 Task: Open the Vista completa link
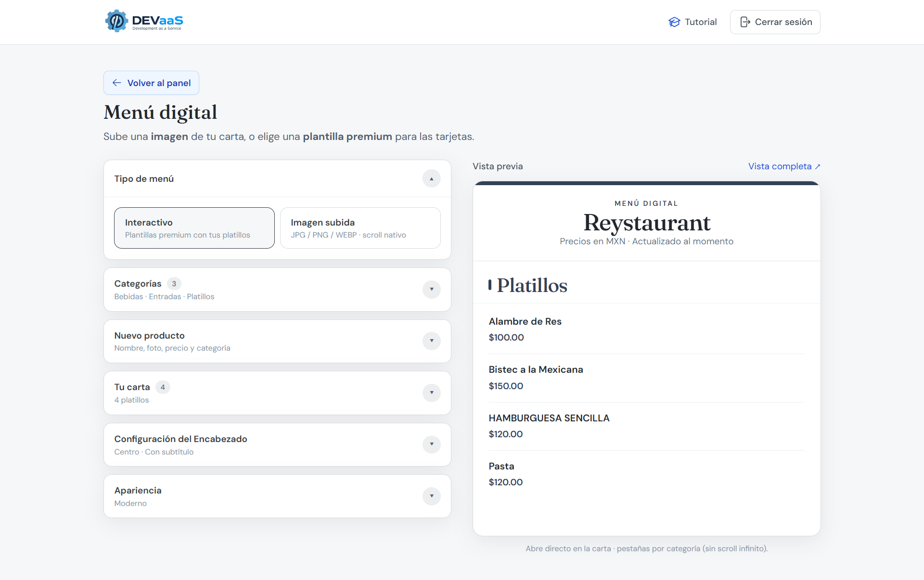tap(784, 166)
